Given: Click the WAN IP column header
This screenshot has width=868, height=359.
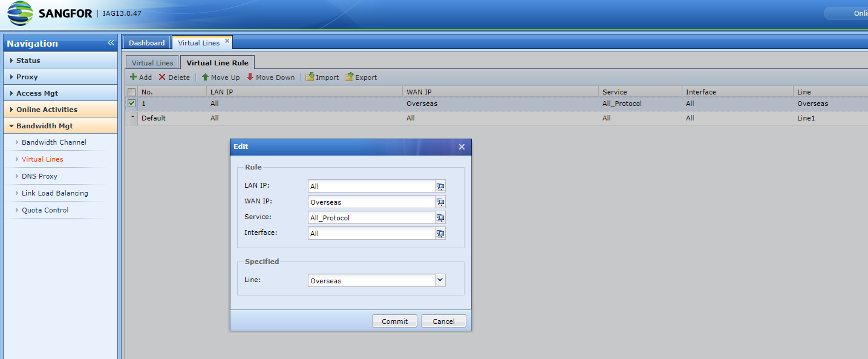Looking at the screenshot, I should pyautogui.click(x=501, y=92).
